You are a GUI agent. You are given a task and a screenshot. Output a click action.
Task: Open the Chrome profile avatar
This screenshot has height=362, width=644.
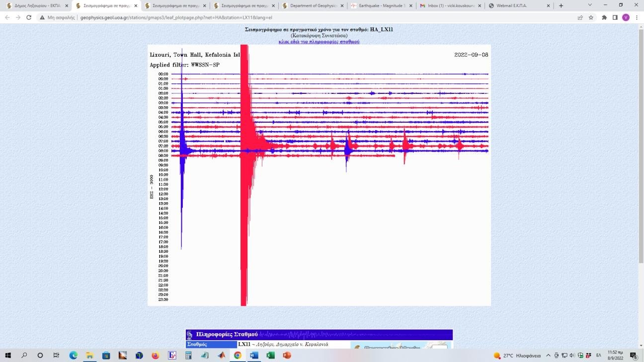pyautogui.click(x=626, y=17)
